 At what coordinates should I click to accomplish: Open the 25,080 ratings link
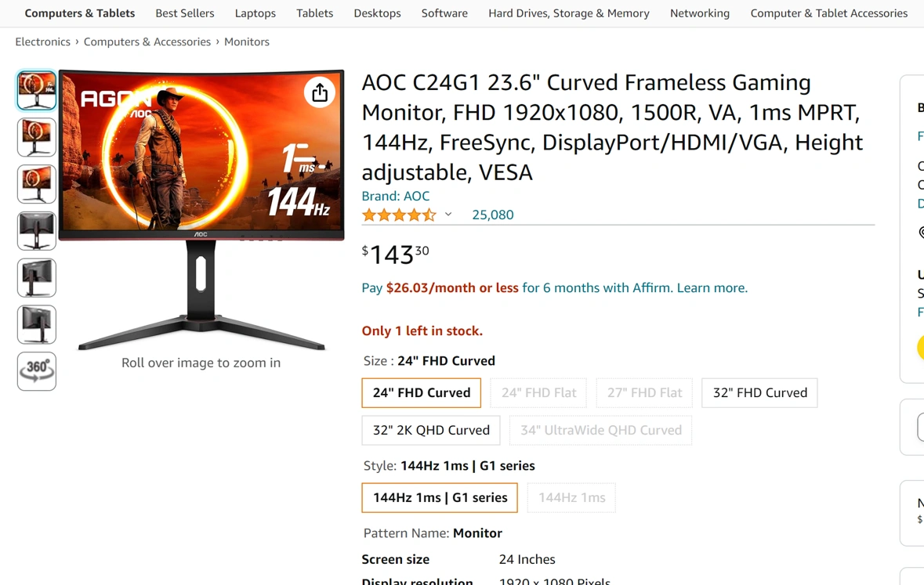point(493,215)
